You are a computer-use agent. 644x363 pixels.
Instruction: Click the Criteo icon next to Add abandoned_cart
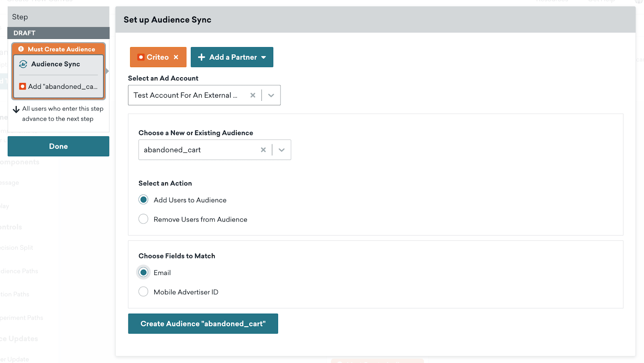coord(23,86)
